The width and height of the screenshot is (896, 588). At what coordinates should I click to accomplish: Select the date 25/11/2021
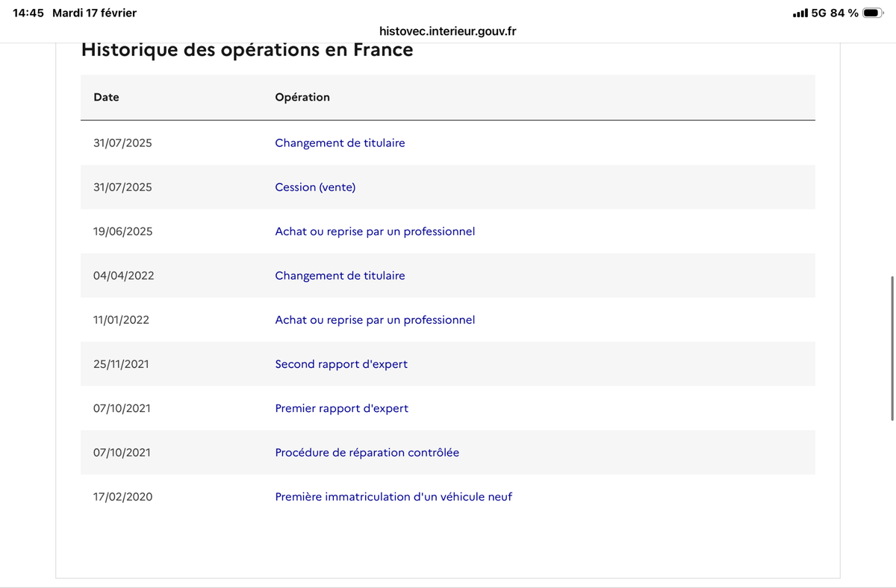pyautogui.click(x=121, y=364)
